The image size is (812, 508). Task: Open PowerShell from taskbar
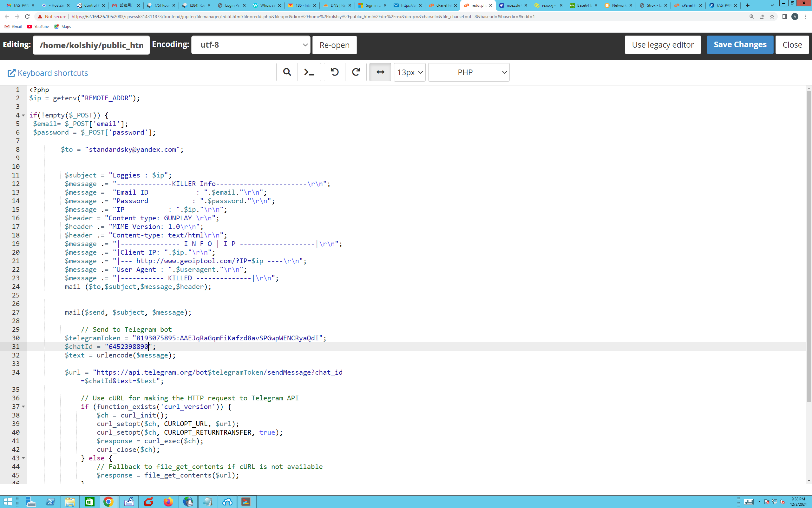click(x=50, y=502)
